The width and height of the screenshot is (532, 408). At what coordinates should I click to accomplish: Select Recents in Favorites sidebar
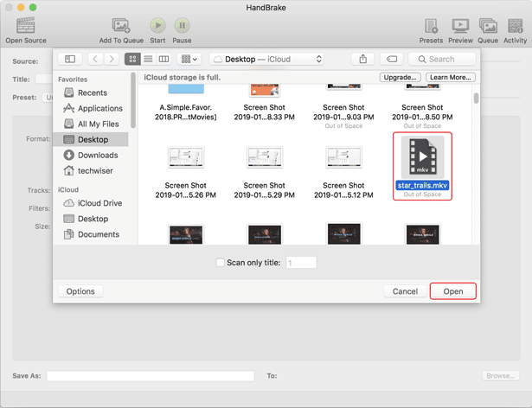coord(92,92)
